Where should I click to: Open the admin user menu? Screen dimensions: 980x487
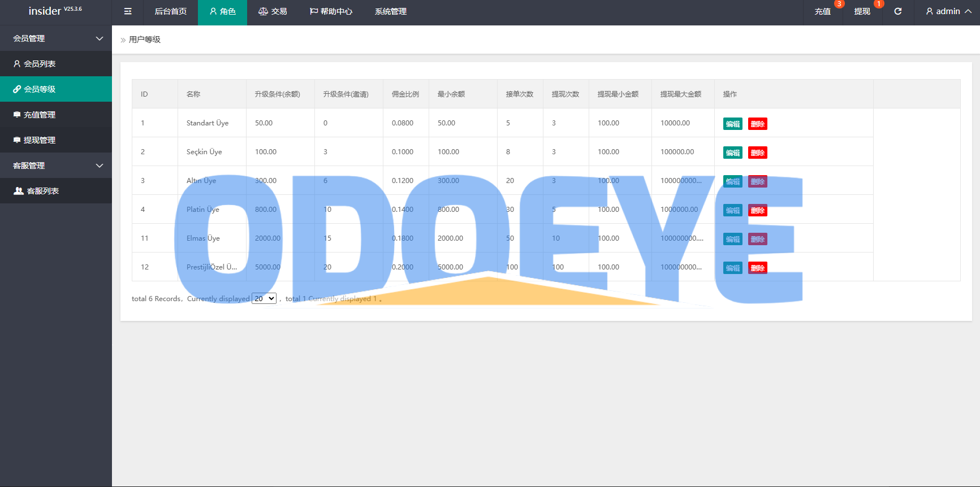pyautogui.click(x=948, y=11)
